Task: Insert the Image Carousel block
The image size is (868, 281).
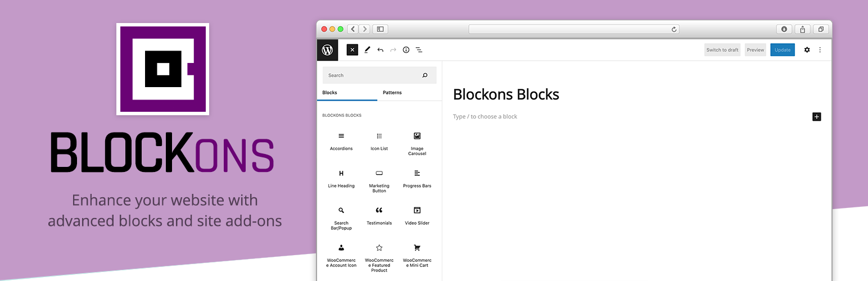Action: [417, 144]
